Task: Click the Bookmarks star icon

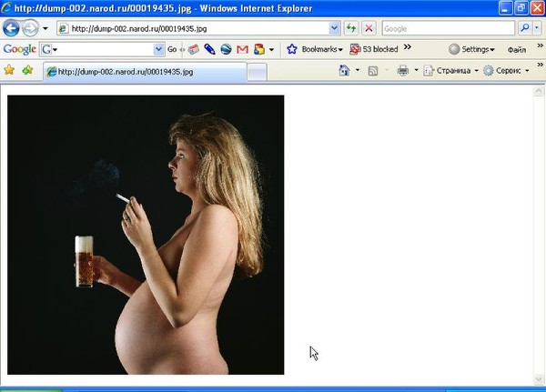Action: coord(292,49)
